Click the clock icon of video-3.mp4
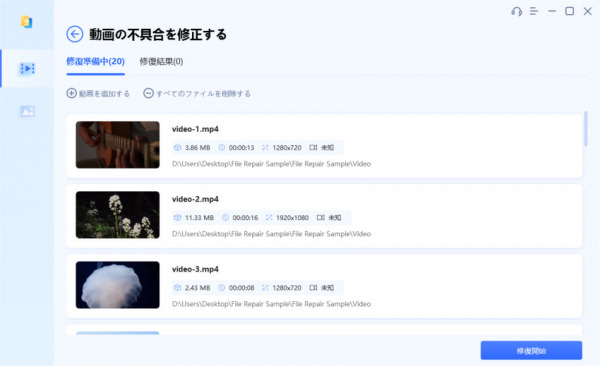 coord(222,288)
